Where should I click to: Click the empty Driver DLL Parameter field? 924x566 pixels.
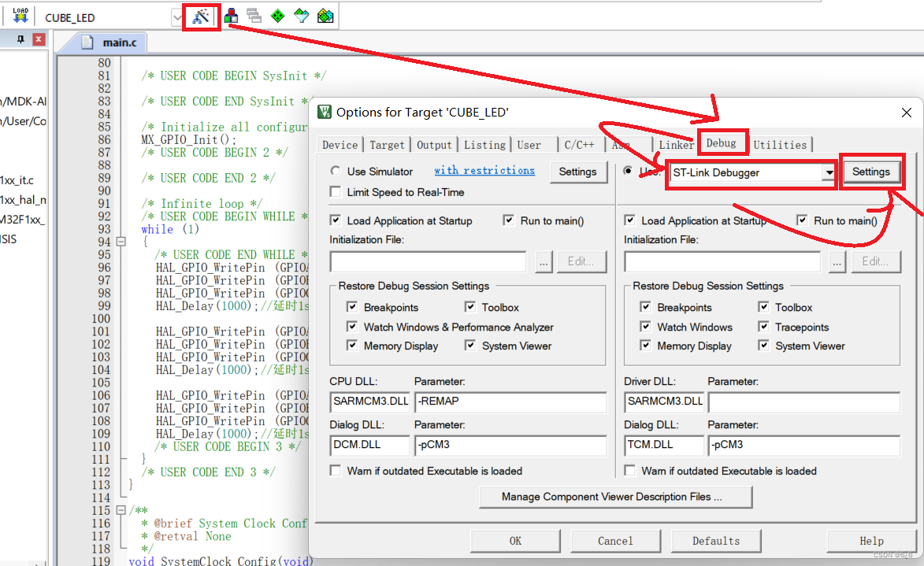[803, 401]
